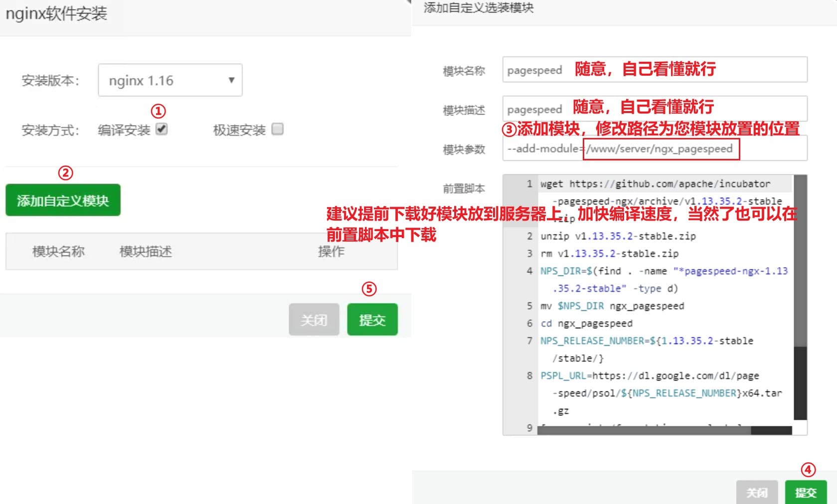Viewport: 837px width, 504px height.
Task: Click 提交 in the nginx install dialog
Action: click(372, 319)
